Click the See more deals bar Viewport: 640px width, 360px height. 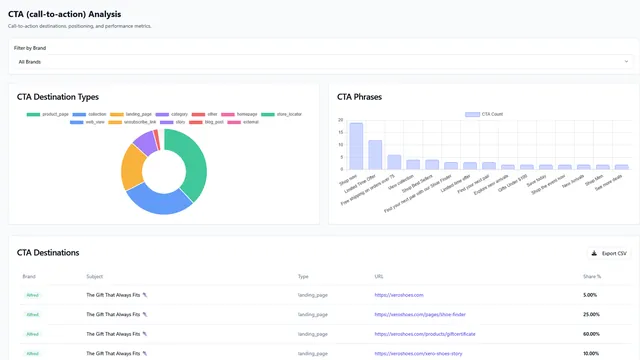coord(622,167)
